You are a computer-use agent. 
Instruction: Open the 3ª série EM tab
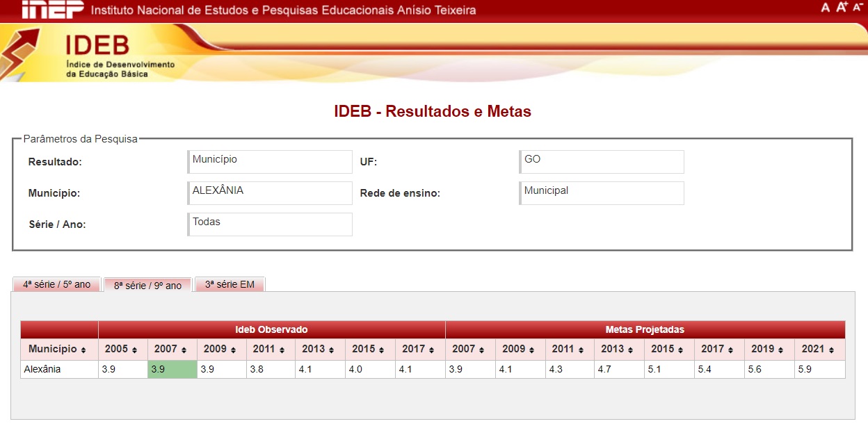230,284
